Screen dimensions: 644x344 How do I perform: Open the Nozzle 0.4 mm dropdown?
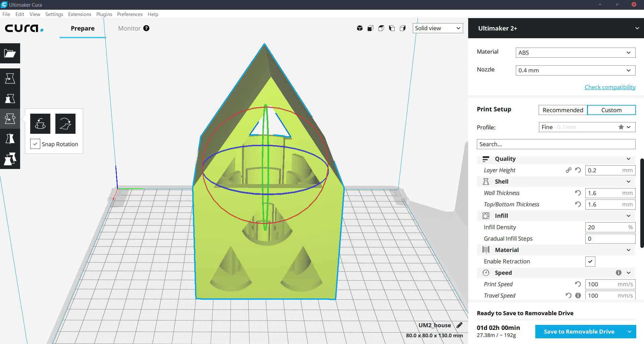coord(576,70)
